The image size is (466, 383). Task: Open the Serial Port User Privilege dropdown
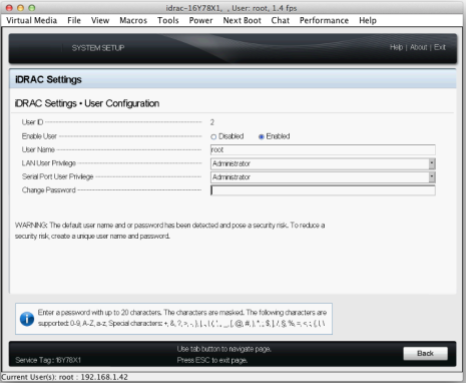[x=323, y=177]
